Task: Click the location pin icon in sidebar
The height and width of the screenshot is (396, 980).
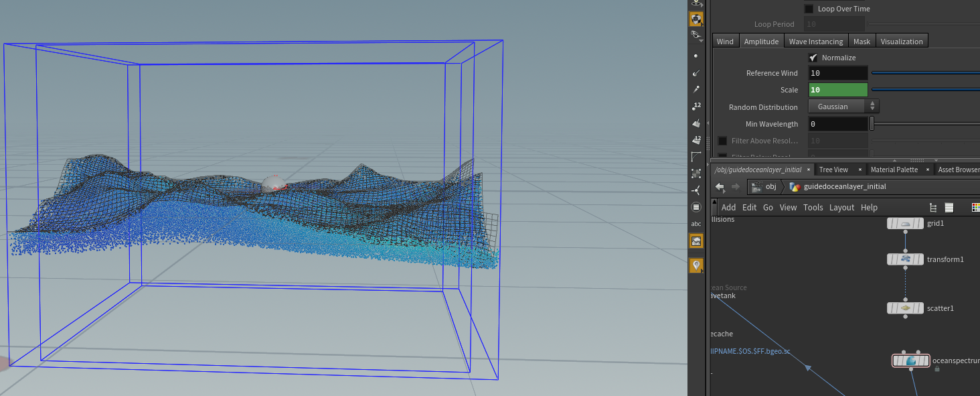Action: coord(696,266)
